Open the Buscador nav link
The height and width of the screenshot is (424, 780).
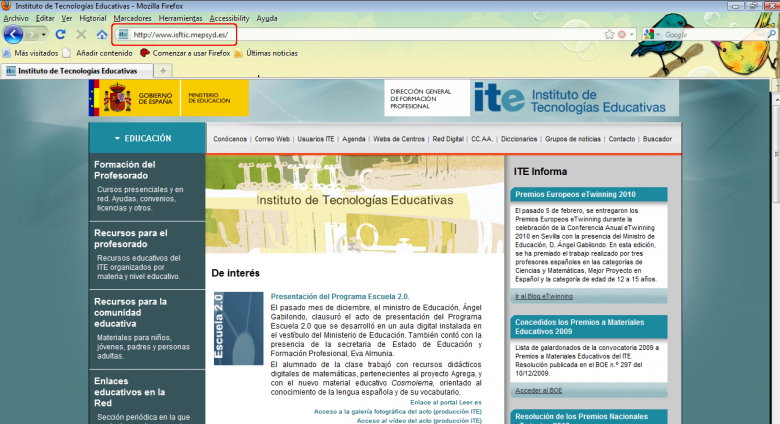click(x=657, y=139)
